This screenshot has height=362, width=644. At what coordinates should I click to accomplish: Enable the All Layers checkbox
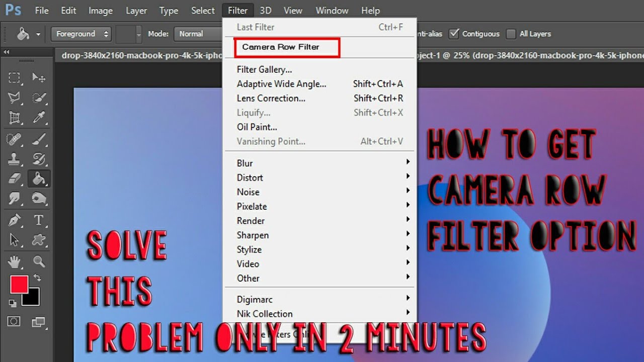pyautogui.click(x=511, y=34)
